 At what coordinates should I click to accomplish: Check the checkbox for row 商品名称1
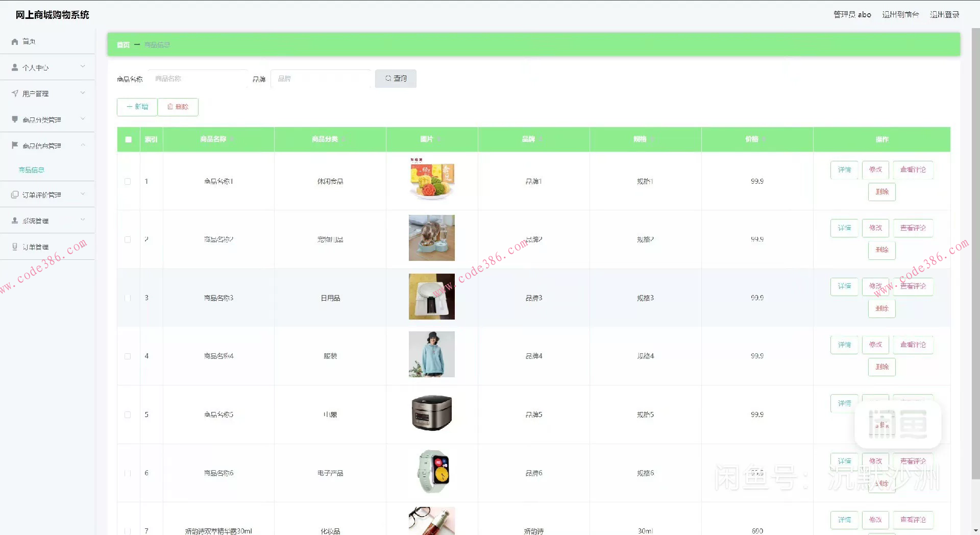[x=128, y=181]
